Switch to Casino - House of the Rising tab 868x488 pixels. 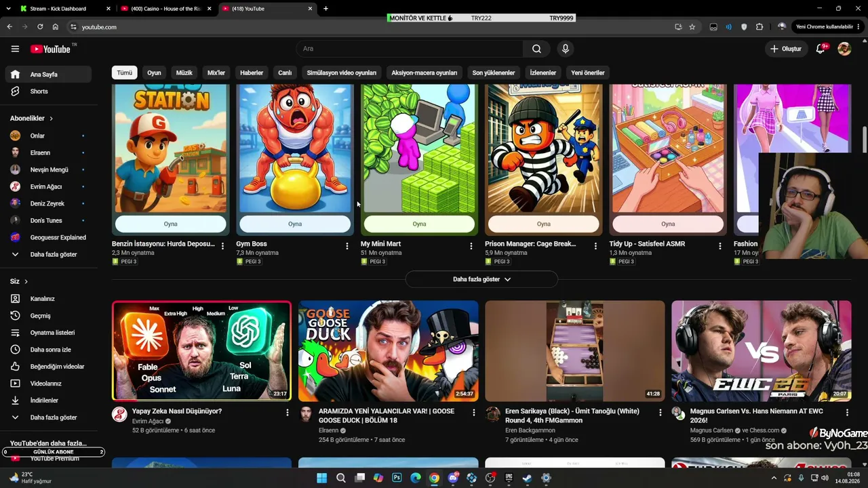[x=166, y=9]
